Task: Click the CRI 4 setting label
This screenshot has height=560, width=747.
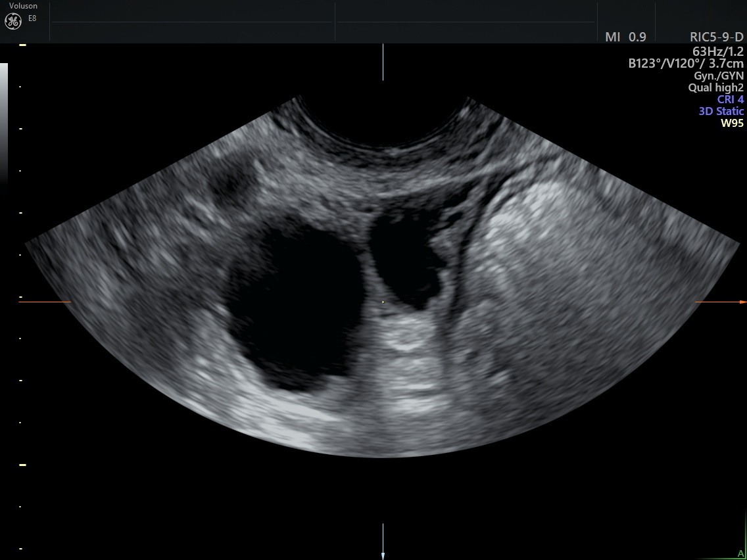Action: pyautogui.click(x=730, y=99)
